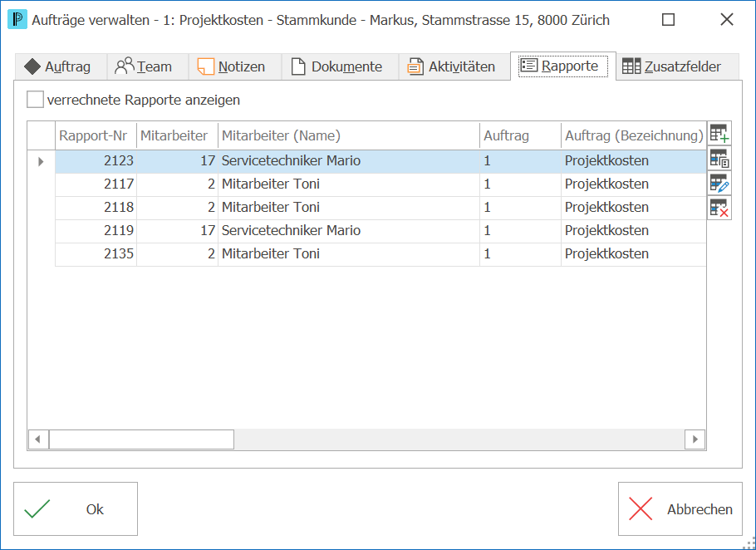
Task: Select the Rapporte tab
Action: coord(562,66)
